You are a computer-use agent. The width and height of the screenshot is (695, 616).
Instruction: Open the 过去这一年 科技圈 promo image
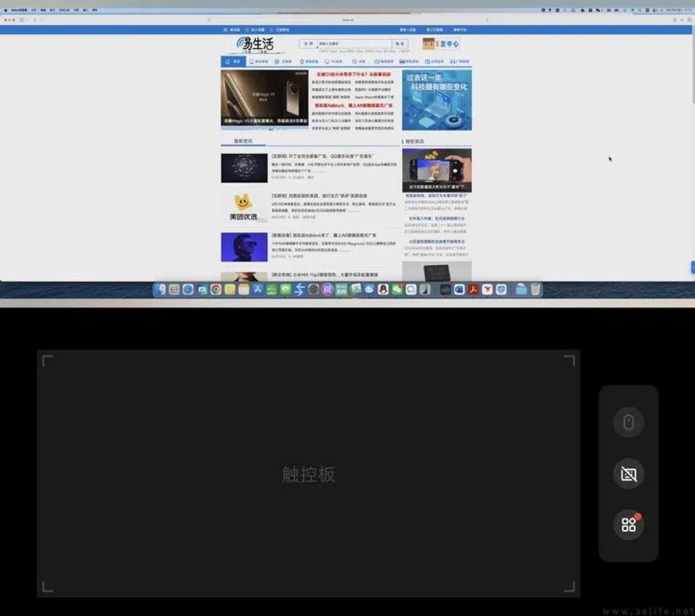point(436,100)
